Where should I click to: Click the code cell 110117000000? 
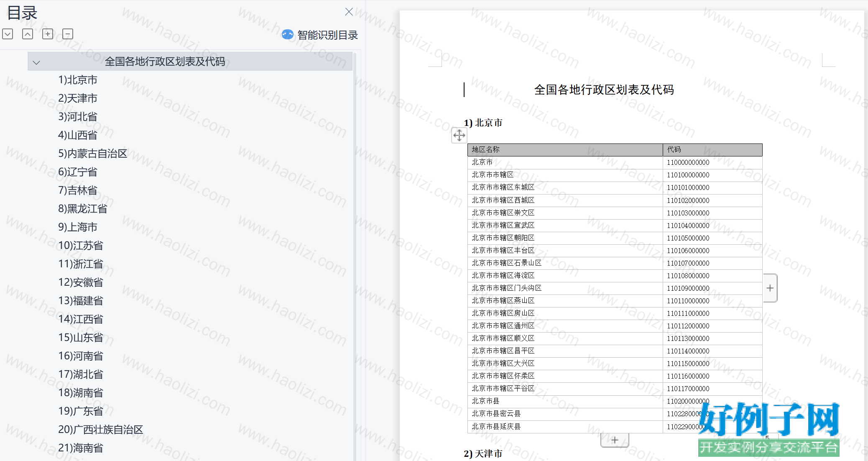(x=712, y=388)
